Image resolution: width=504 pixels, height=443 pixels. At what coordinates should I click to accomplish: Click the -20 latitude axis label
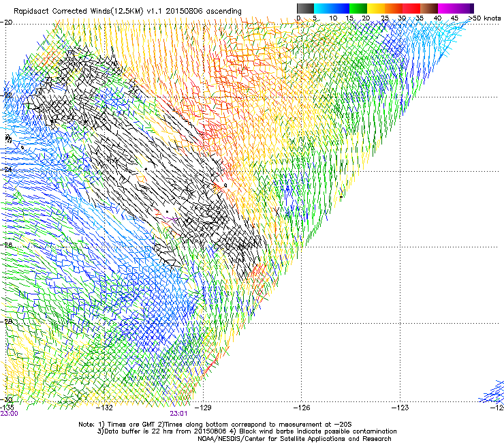pos(6,22)
